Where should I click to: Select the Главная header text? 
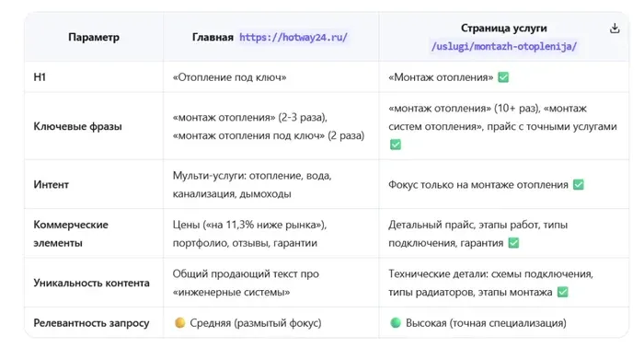213,38
